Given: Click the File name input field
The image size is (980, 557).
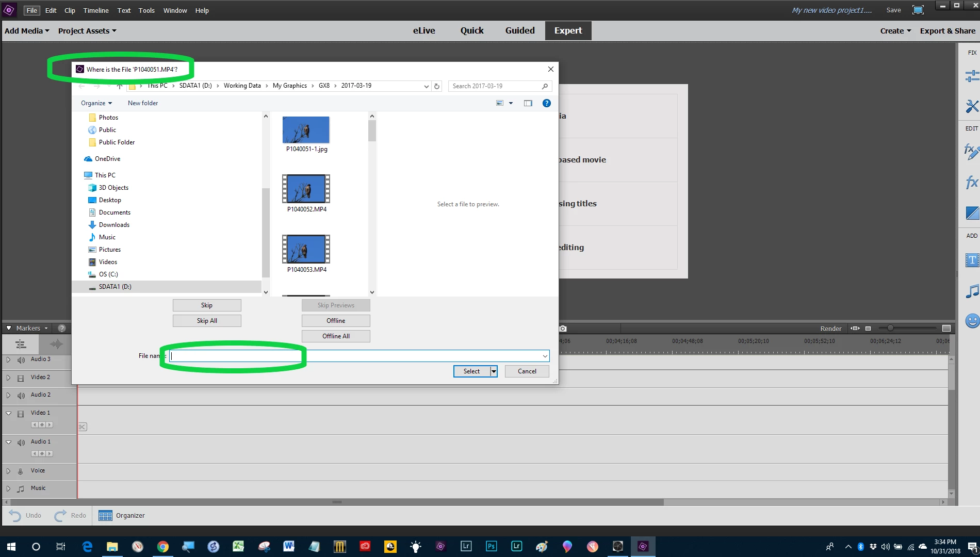Looking at the screenshot, I should pos(359,356).
